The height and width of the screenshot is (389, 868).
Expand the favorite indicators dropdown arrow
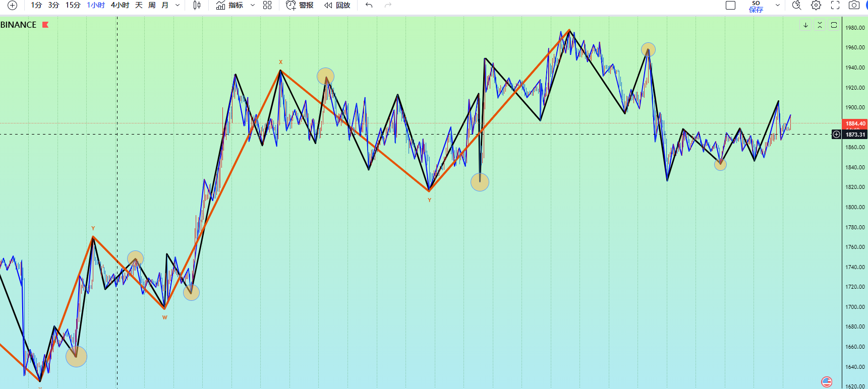click(253, 6)
